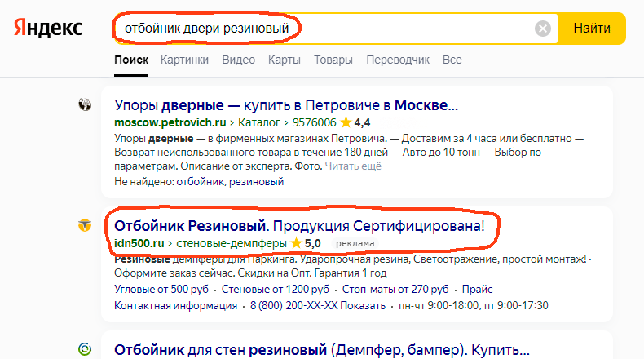
Task: Switch to the Переводчик tab
Action: point(398,60)
